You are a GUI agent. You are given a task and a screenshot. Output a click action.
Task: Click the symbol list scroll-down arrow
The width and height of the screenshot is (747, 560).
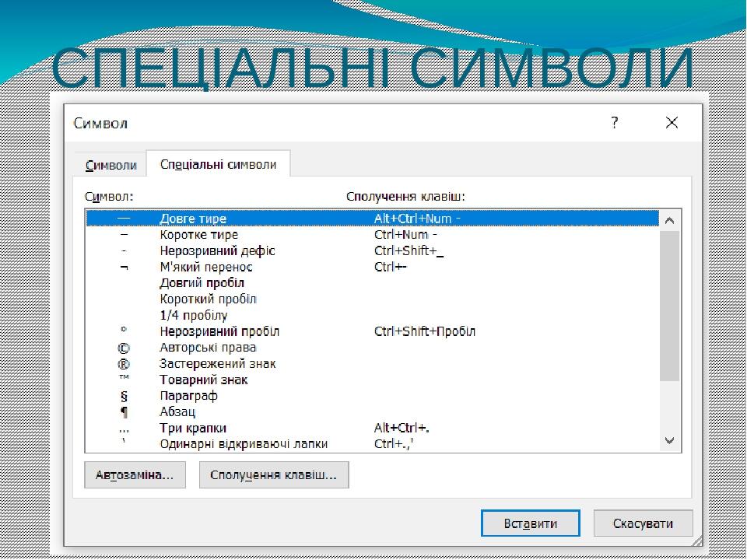(x=669, y=440)
